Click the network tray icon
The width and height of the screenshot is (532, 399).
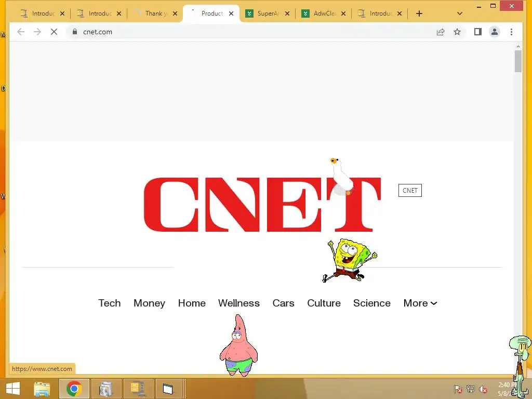tap(471, 389)
